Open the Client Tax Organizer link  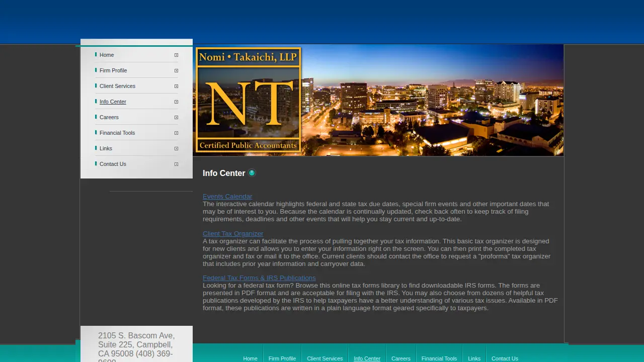(233, 234)
